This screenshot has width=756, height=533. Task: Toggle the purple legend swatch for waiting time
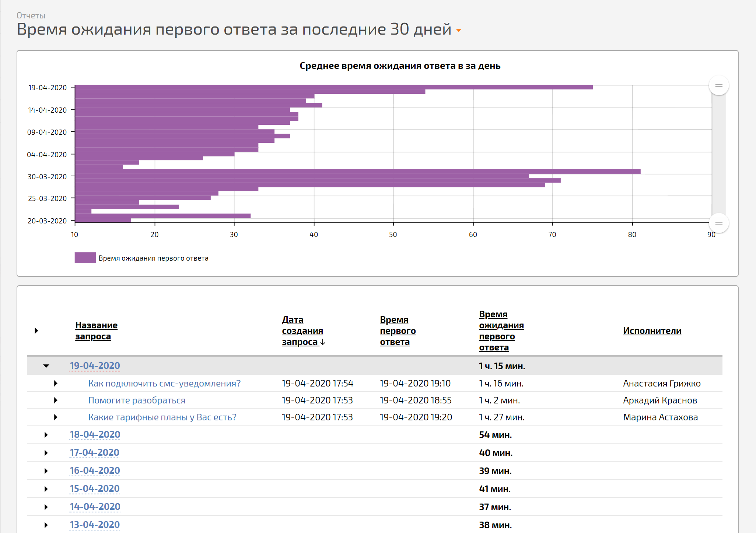(x=85, y=258)
